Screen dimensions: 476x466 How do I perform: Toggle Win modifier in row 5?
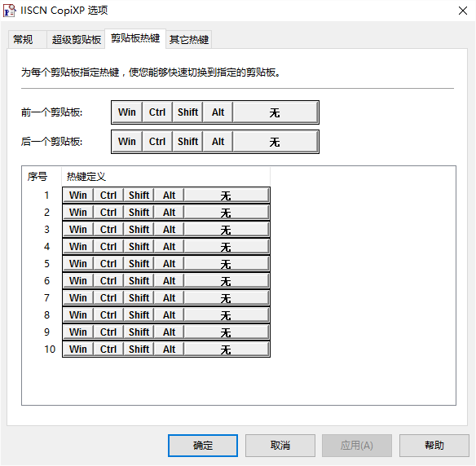(x=78, y=264)
